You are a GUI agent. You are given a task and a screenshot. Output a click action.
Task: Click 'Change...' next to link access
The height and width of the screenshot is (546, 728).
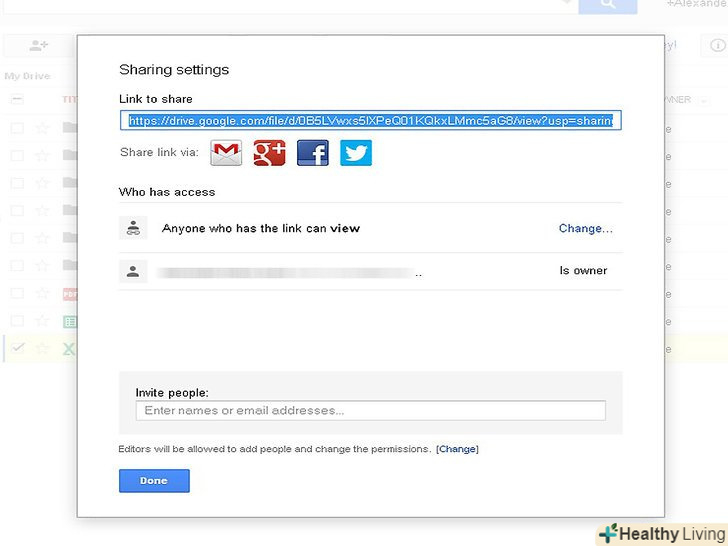click(x=586, y=228)
